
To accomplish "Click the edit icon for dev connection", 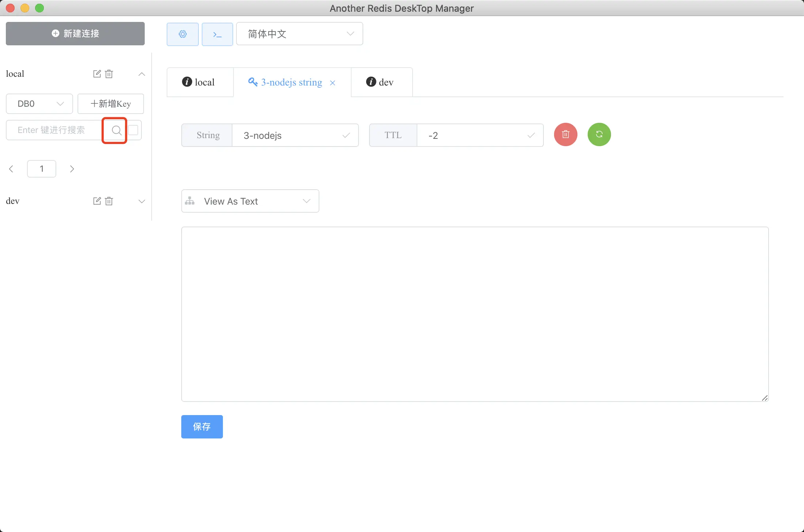I will pyautogui.click(x=97, y=201).
